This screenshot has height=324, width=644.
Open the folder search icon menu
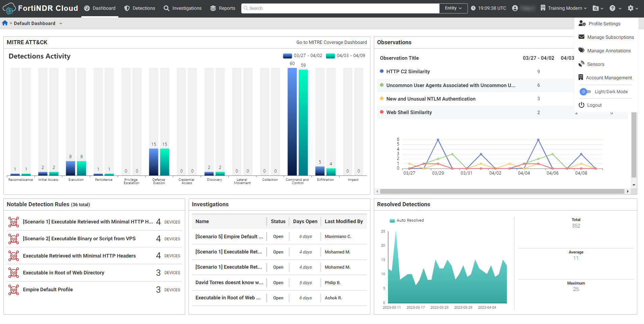(596, 8)
